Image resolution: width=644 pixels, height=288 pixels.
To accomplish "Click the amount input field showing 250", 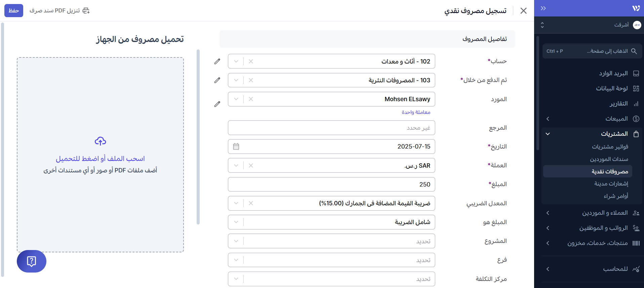I will point(331,184).
